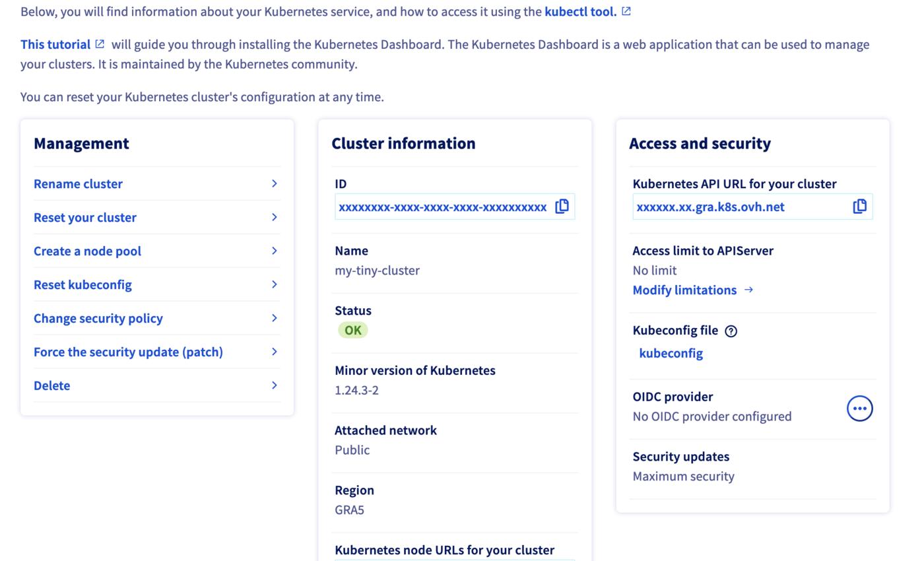Viewport: 924px width, 561px height.
Task: Select the Change security policy entry
Action: coord(98,318)
